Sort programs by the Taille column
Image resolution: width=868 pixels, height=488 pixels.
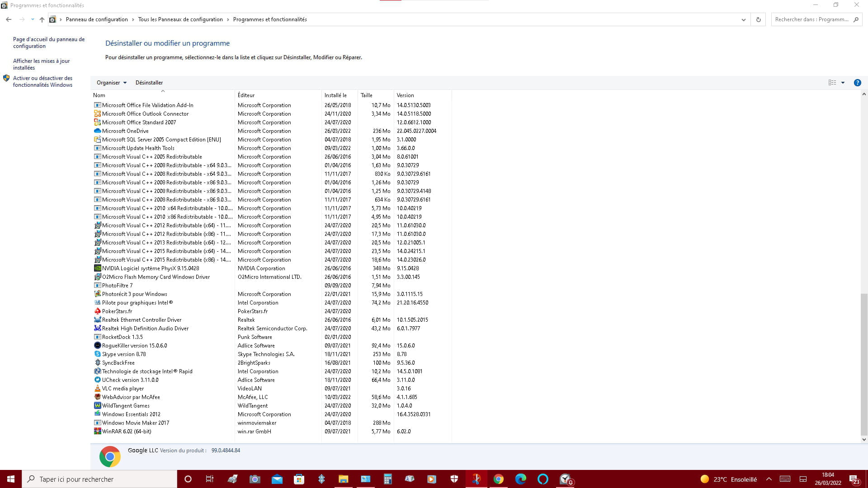(376, 95)
